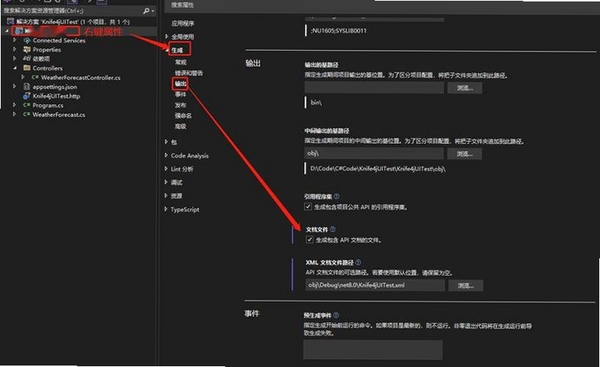Click the help icon beside 引用程序集

[x=337, y=196]
